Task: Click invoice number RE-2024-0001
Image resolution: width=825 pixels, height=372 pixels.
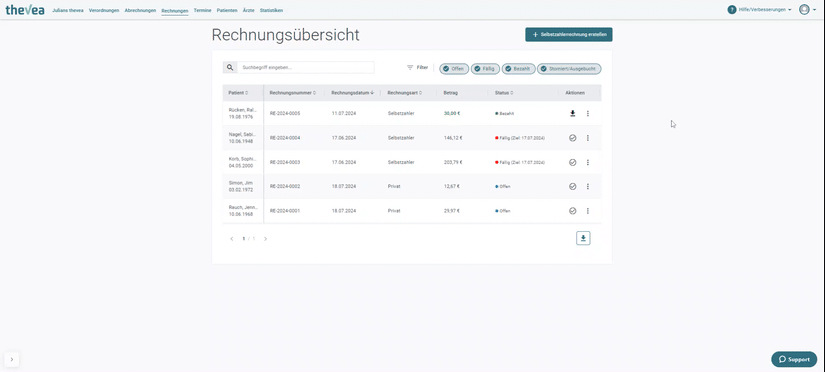Action: [x=285, y=210]
